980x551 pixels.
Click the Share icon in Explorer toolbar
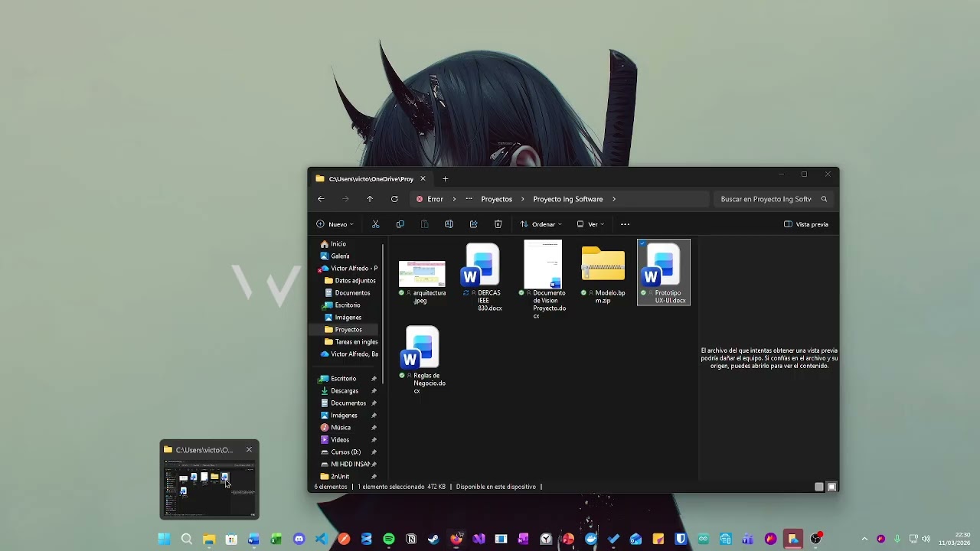click(x=473, y=224)
